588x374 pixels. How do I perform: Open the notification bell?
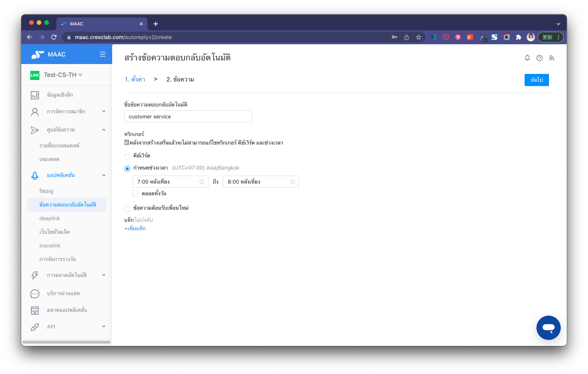[527, 58]
